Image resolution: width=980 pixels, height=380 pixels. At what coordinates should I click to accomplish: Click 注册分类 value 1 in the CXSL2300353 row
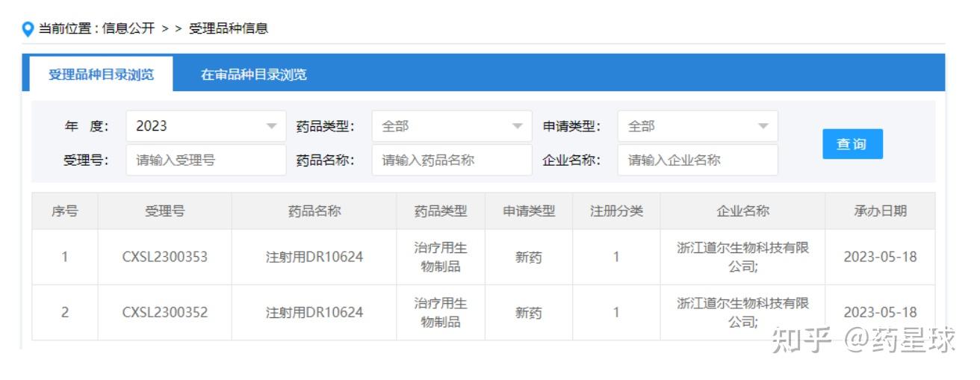pos(616,257)
